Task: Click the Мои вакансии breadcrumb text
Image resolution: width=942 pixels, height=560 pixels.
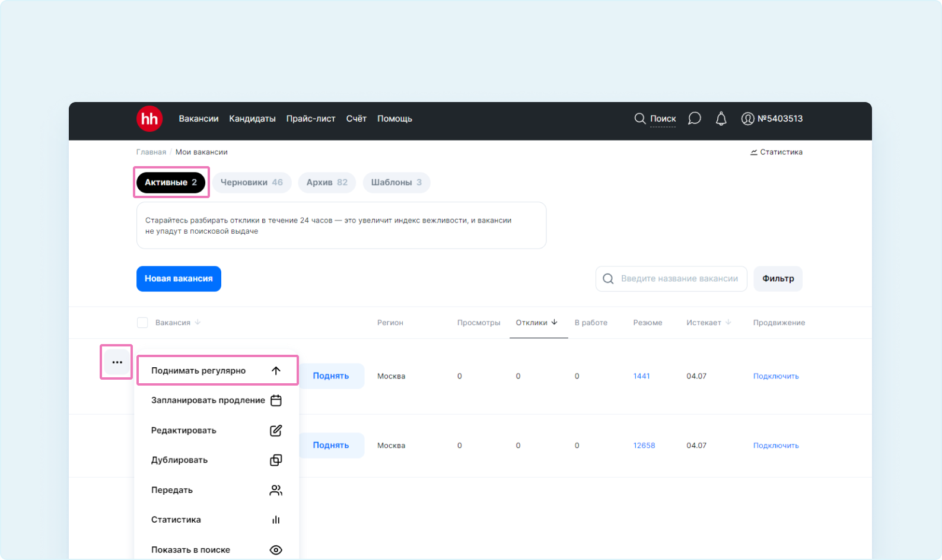Action: (x=202, y=152)
